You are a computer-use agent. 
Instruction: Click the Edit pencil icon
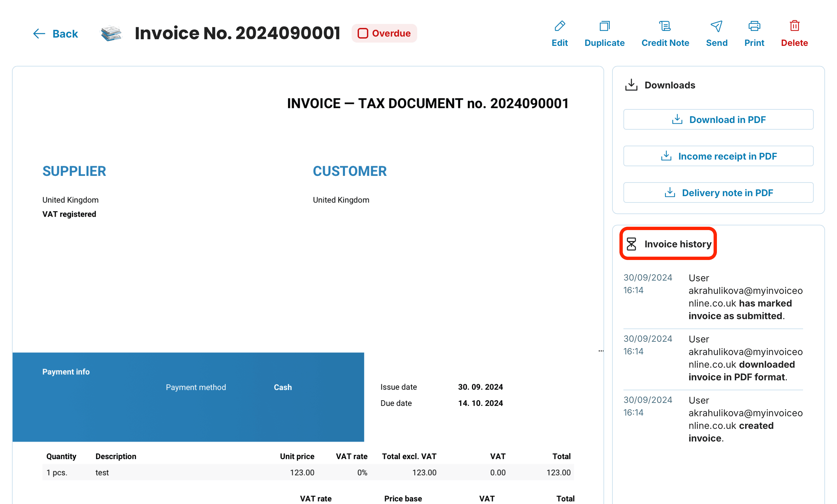(560, 26)
